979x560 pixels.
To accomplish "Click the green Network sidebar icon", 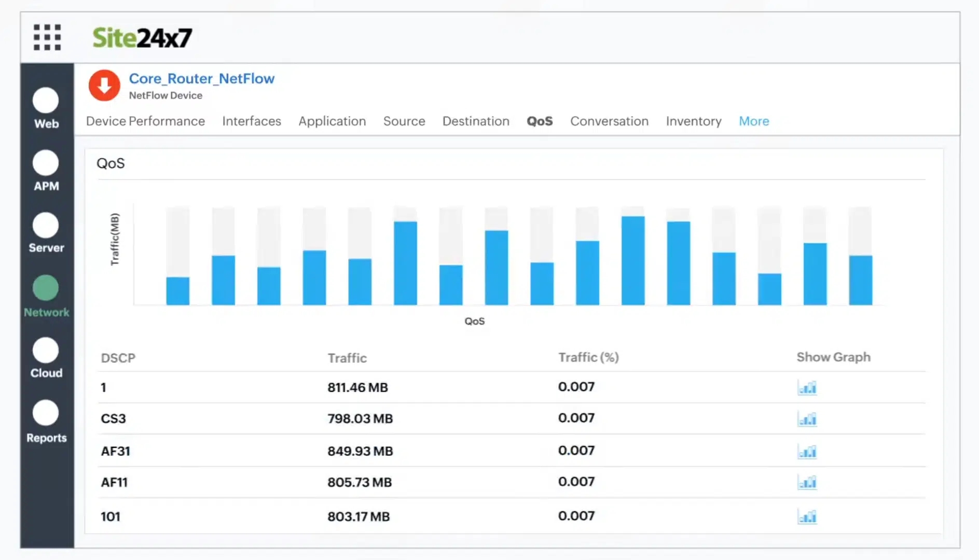I will coord(46,288).
